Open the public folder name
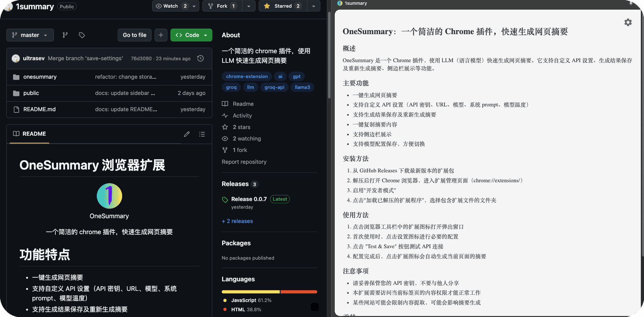 [31, 93]
